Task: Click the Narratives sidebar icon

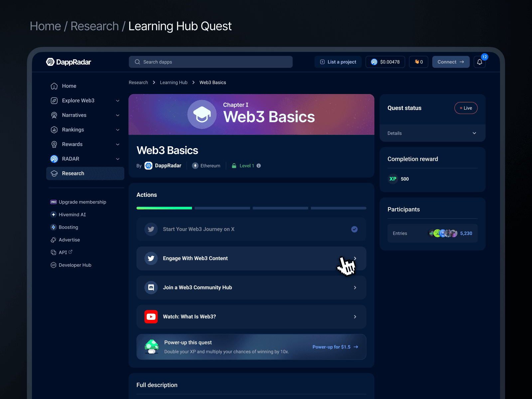Action: [x=54, y=115]
